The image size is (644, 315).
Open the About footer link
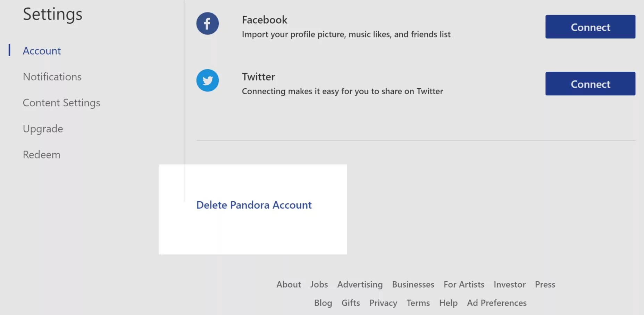coord(288,284)
